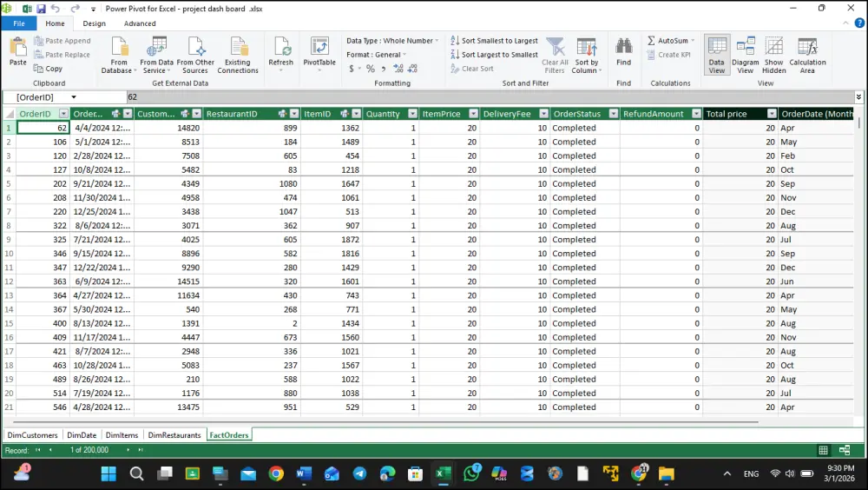Viewport: 868px width, 490px height.
Task: Open Windows Start menu
Action: [108, 473]
